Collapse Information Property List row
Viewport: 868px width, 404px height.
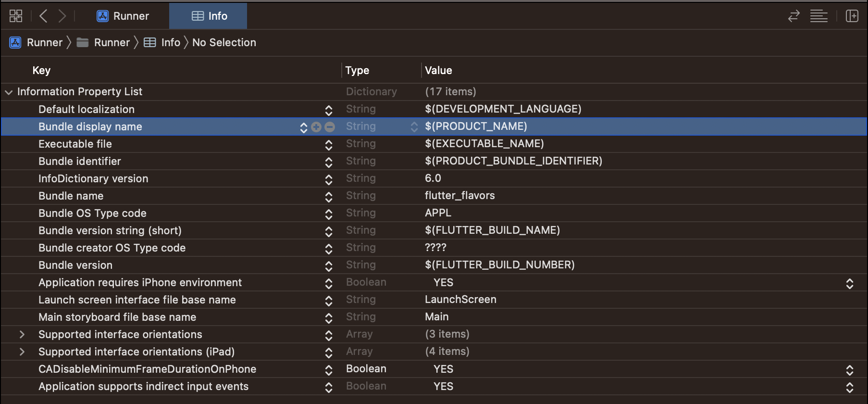pos(9,92)
